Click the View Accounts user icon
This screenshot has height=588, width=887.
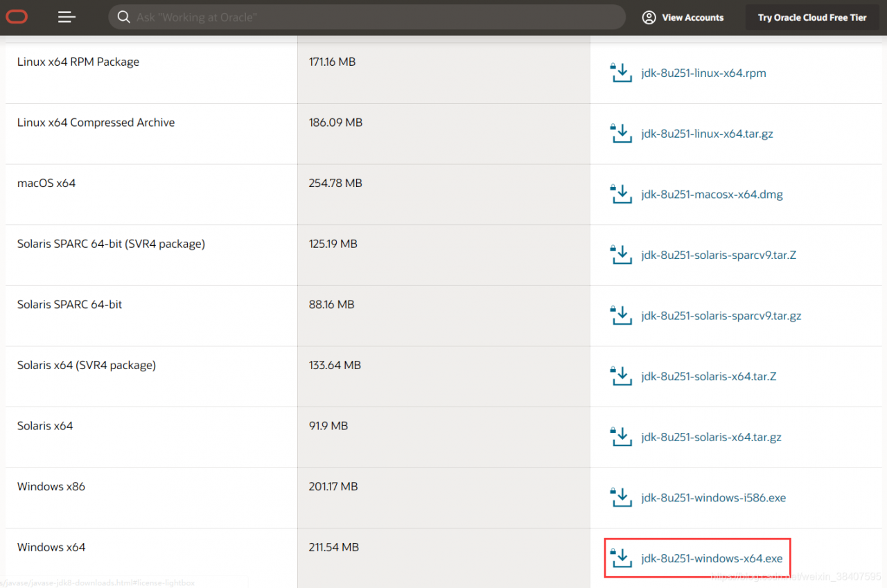point(649,17)
